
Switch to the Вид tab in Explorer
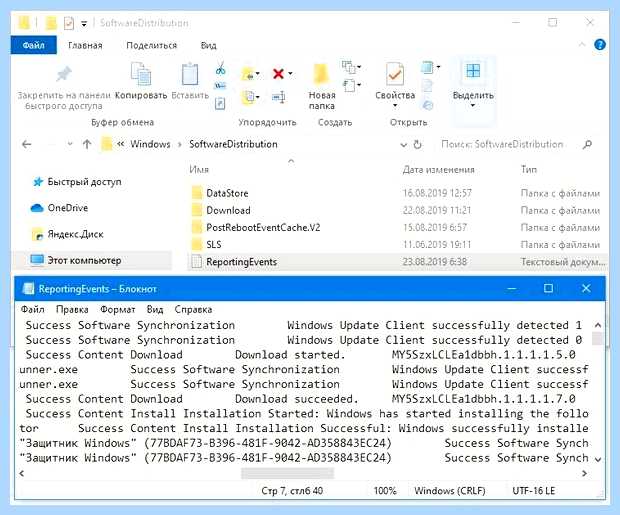[x=208, y=45]
